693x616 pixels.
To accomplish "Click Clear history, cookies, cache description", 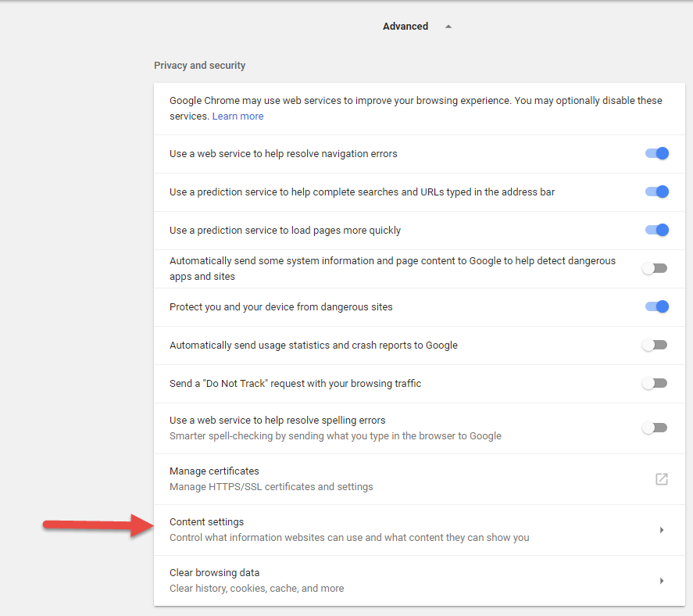I will pyautogui.click(x=257, y=589).
